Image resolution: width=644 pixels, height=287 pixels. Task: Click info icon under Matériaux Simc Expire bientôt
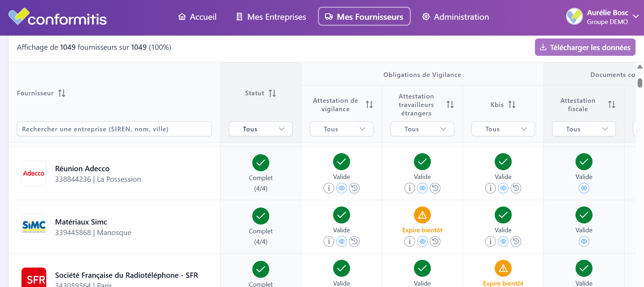[410, 241]
